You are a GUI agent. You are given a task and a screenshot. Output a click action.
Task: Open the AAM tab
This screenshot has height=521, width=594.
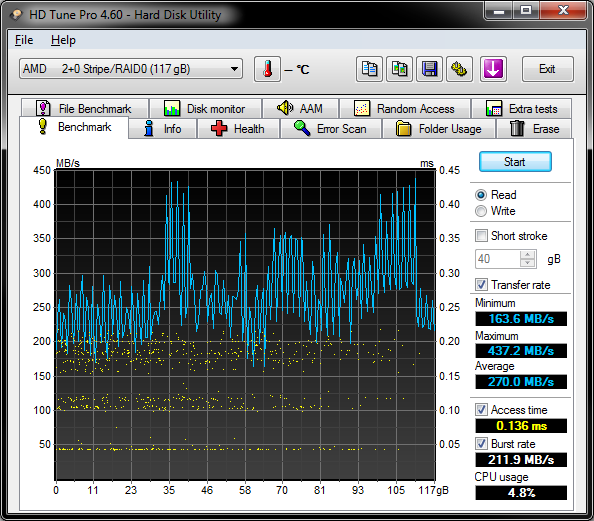[x=300, y=109]
